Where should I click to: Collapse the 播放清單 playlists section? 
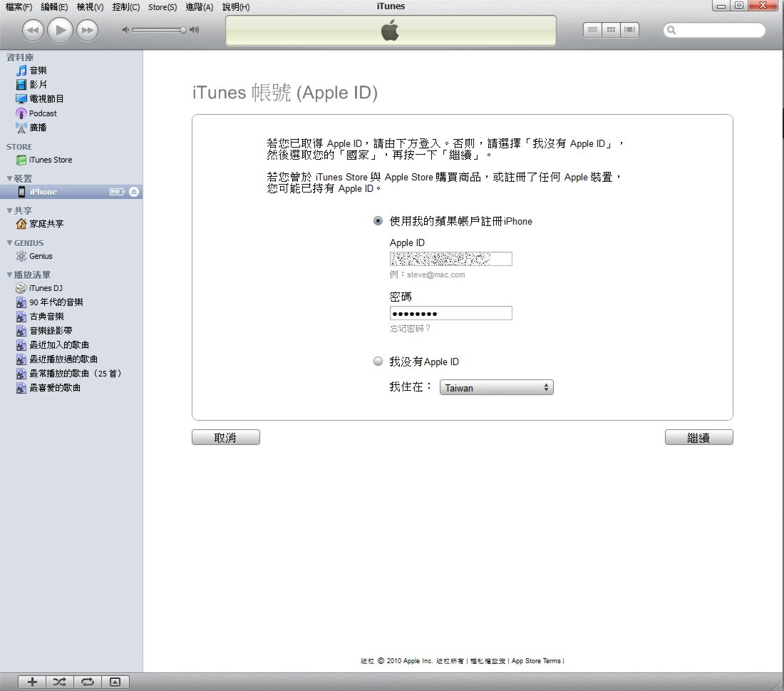click(x=9, y=275)
